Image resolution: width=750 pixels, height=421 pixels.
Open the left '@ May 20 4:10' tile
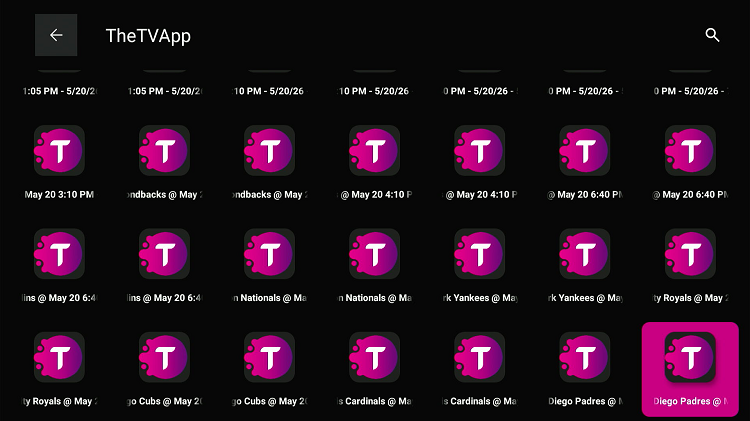coord(375,163)
